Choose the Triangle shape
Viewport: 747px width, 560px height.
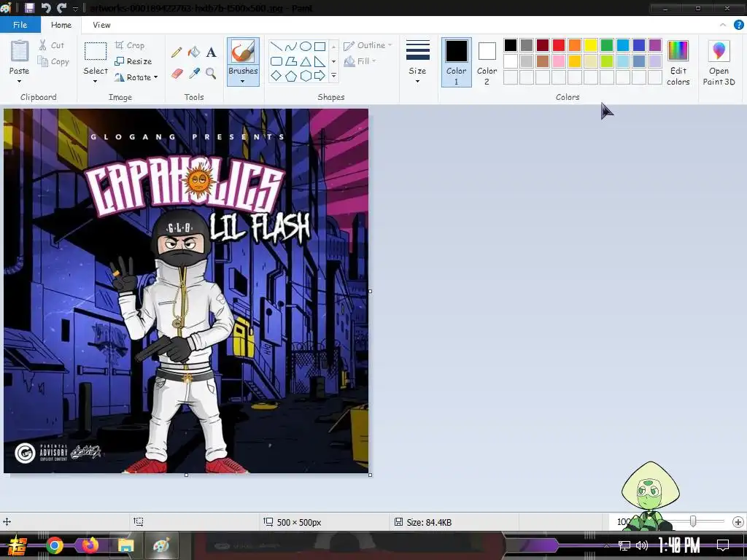306,61
